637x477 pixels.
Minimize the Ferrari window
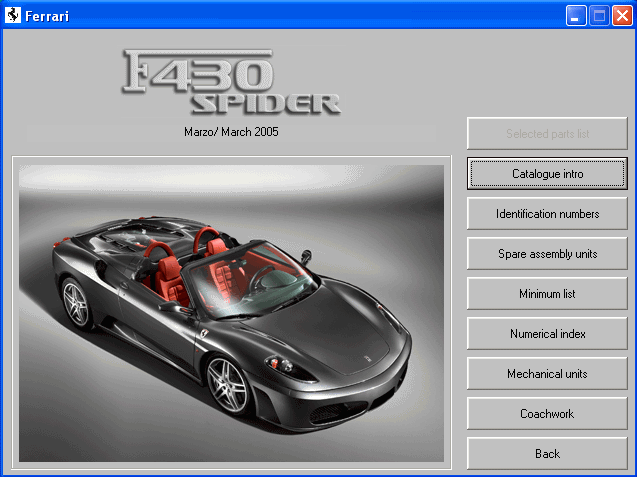pos(576,16)
